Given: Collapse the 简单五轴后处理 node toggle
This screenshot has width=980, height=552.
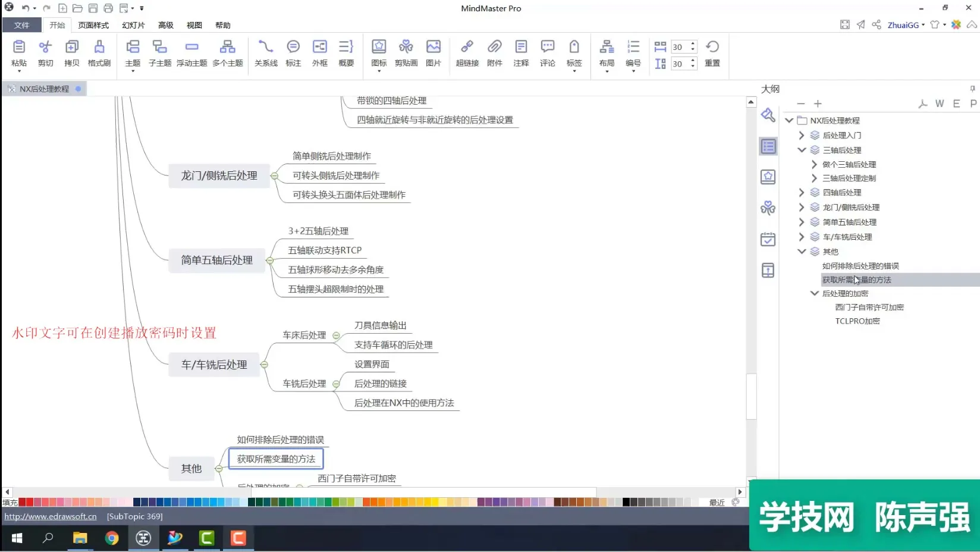Looking at the screenshot, I should (x=270, y=261).
